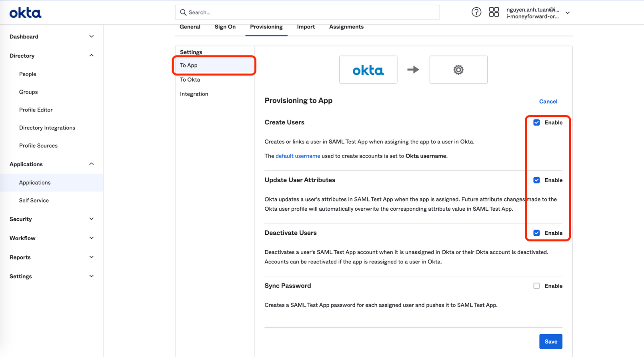Expand the Reports sidebar section
The width and height of the screenshot is (644, 357).
click(52, 257)
